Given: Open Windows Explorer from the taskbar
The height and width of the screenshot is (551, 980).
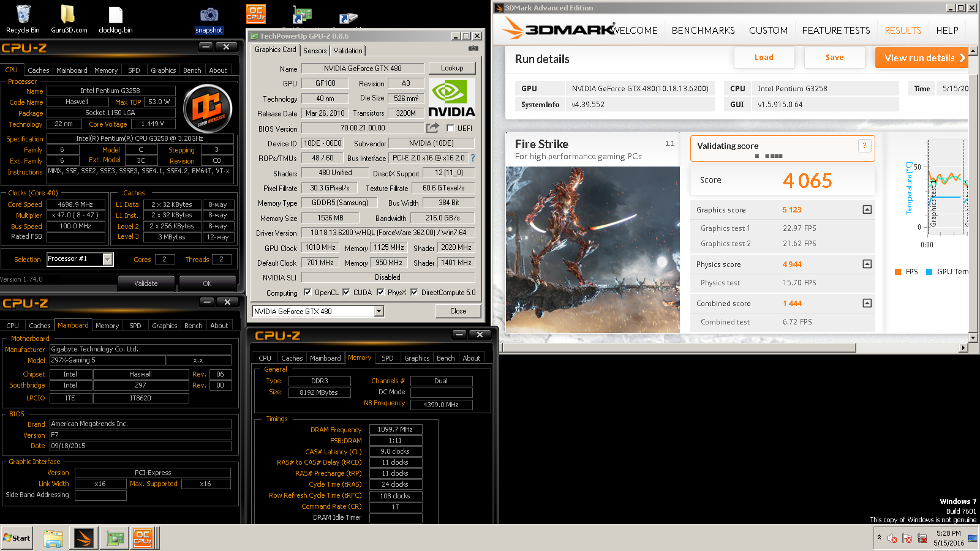Looking at the screenshot, I should (53, 538).
